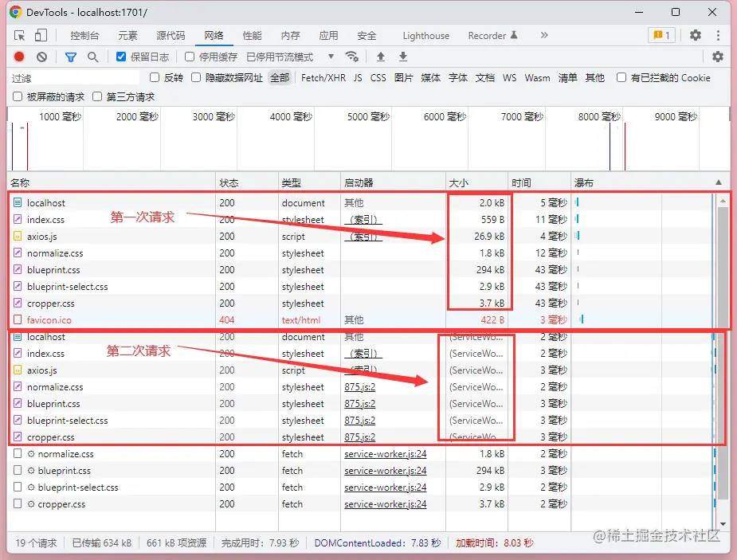737x560 pixels.
Task: Filter requests by Fetch/XHR type
Action: point(323,77)
